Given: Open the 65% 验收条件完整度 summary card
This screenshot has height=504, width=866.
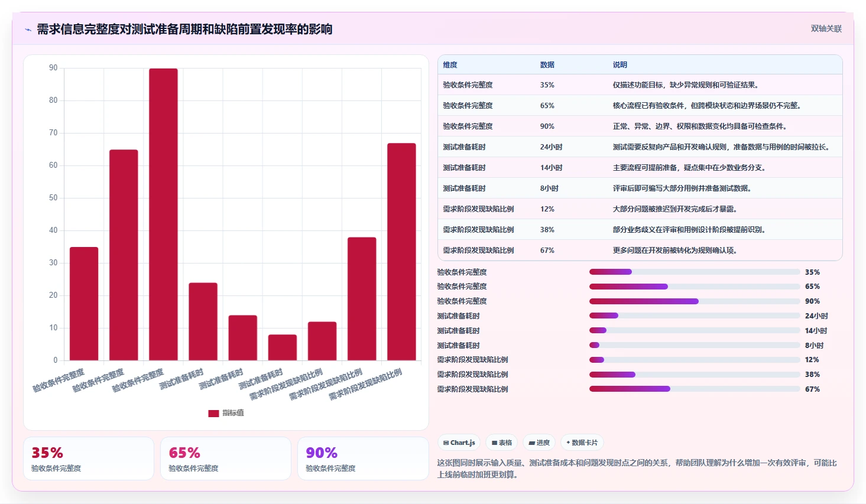Looking at the screenshot, I should coord(226,459).
